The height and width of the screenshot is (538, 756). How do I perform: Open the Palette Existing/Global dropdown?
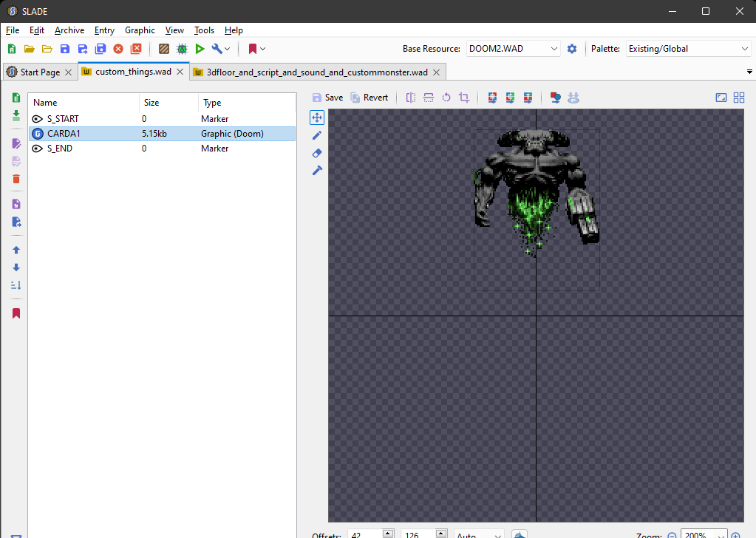[x=689, y=49]
